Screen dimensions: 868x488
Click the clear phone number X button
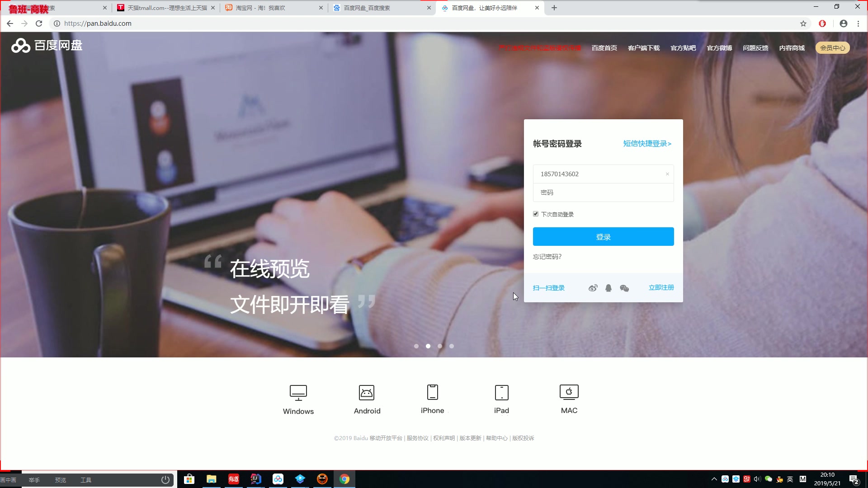(668, 174)
